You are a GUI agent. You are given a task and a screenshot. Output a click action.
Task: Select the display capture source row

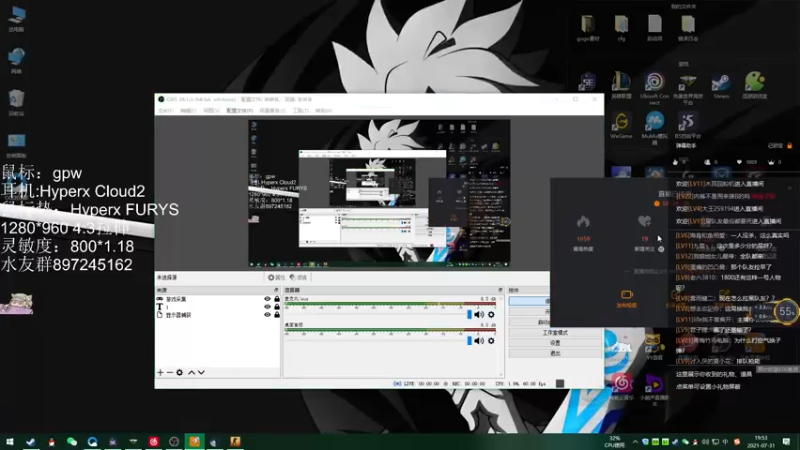click(218, 315)
